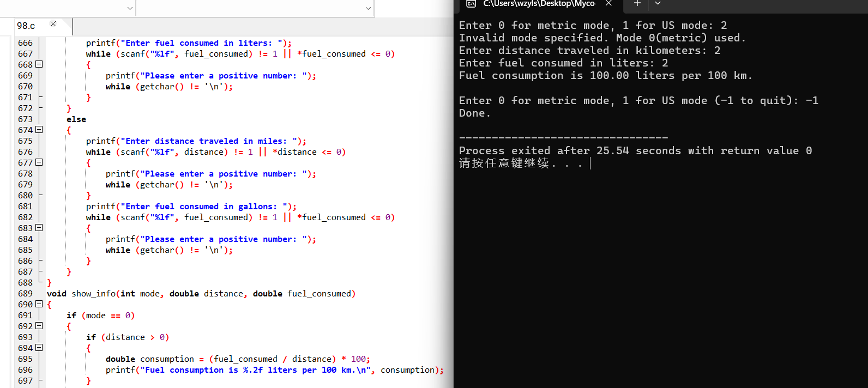Click console line 'Fuel consumption is 100.00 liters'
The height and width of the screenshot is (388, 868).
[x=606, y=75]
